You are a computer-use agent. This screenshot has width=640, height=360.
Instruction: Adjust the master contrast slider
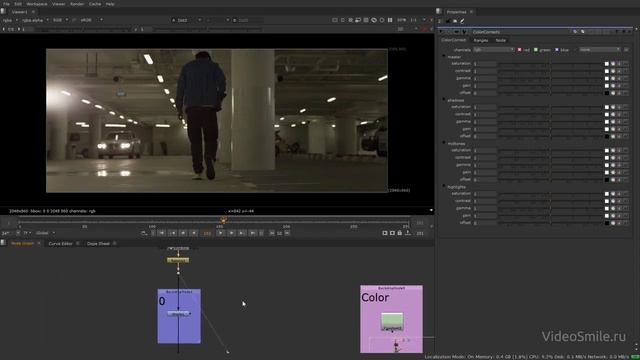pyautogui.click(x=550, y=71)
